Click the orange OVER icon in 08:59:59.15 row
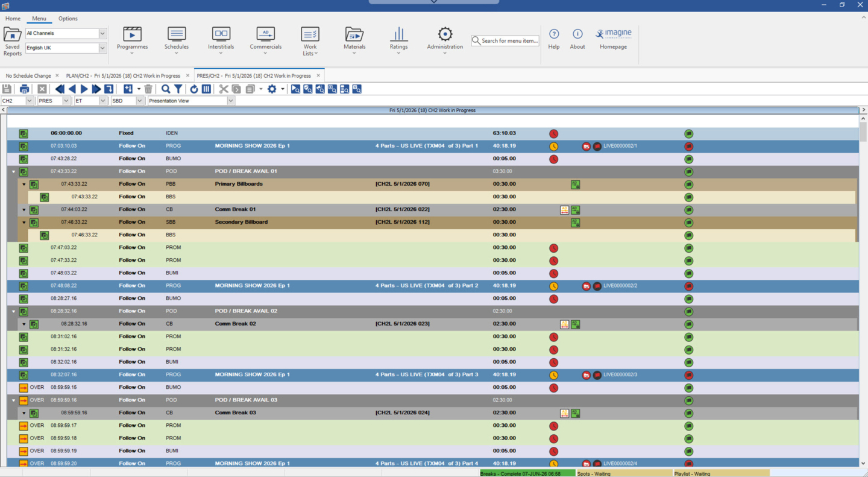This screenshot has height=477, width=868. pos(24,388)
